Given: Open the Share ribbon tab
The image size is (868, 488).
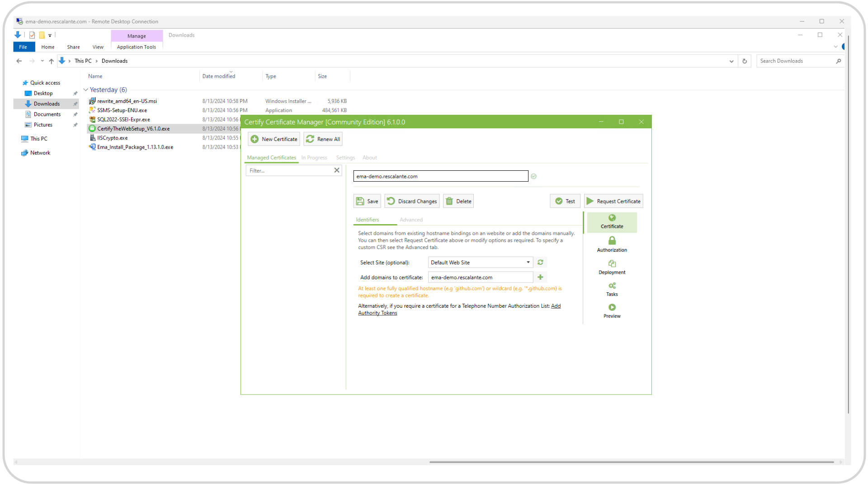Looking at the screenshot, I should click(x=73, y=47).
